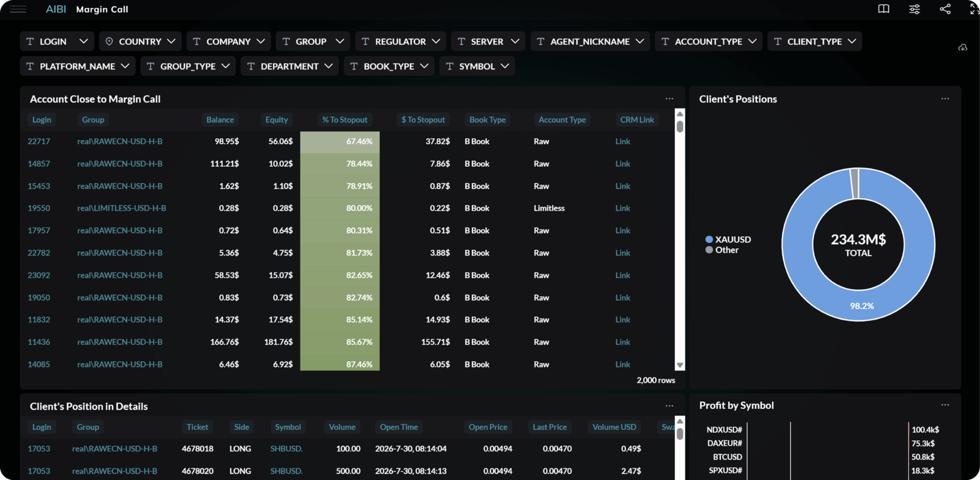980x480 pixels.
Task: Open options menu for Account Close to Margin Call
Action: click(669, 99)
